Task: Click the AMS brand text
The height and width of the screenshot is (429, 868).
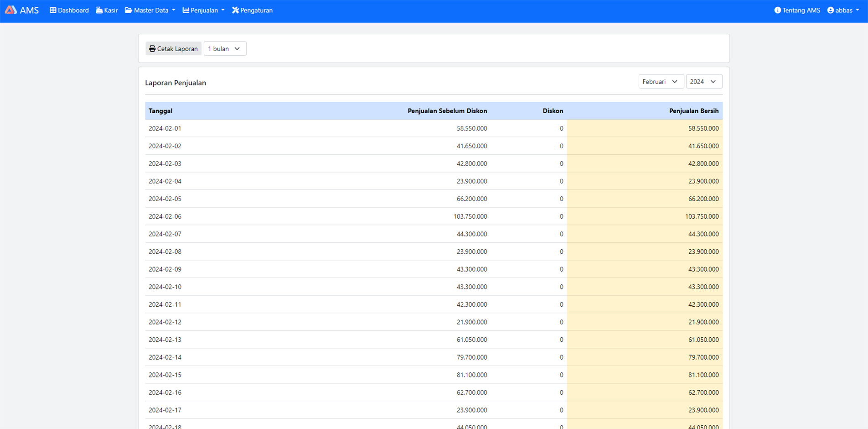Action: (30, 10)
